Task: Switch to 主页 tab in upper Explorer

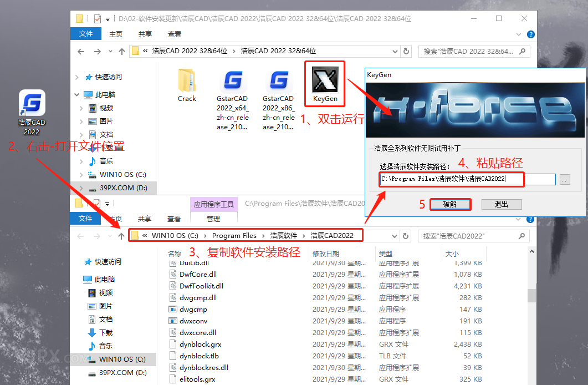Action: tap(115, 34)
